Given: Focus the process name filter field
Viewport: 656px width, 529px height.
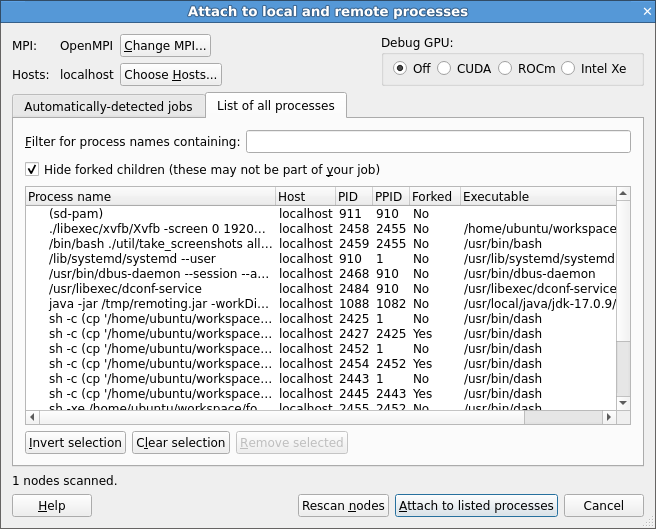Looking at the screenshot, I should pos(438,141).
